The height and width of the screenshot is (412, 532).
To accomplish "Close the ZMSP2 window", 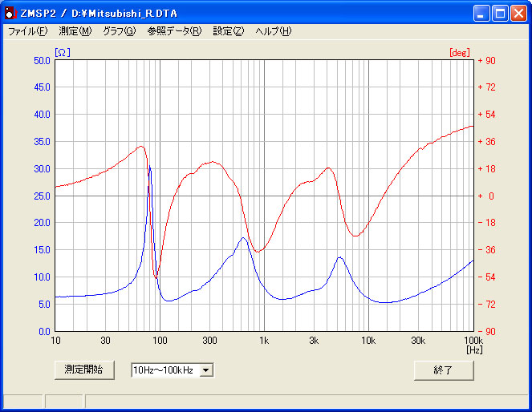I will [519, 13].
